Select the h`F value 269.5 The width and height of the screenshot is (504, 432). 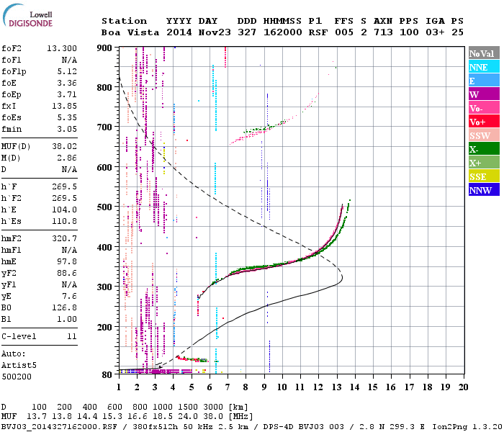click(64, 186)
